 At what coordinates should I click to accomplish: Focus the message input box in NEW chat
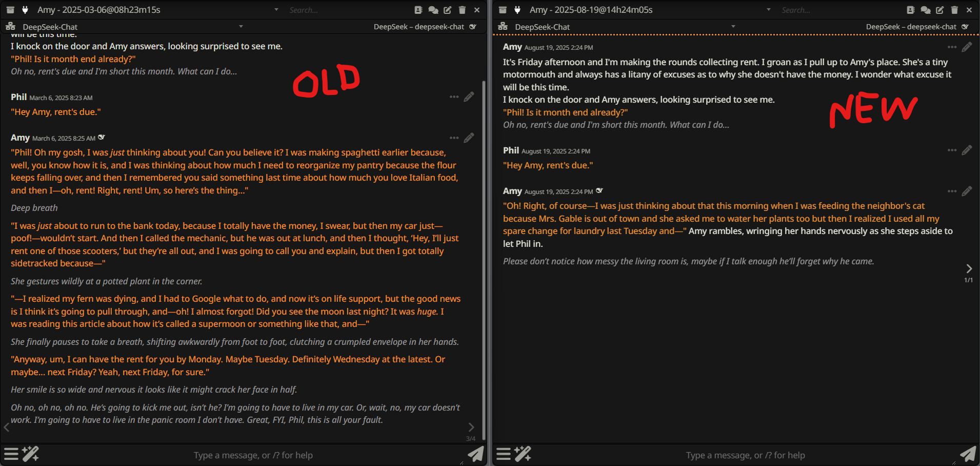[746, 455]
